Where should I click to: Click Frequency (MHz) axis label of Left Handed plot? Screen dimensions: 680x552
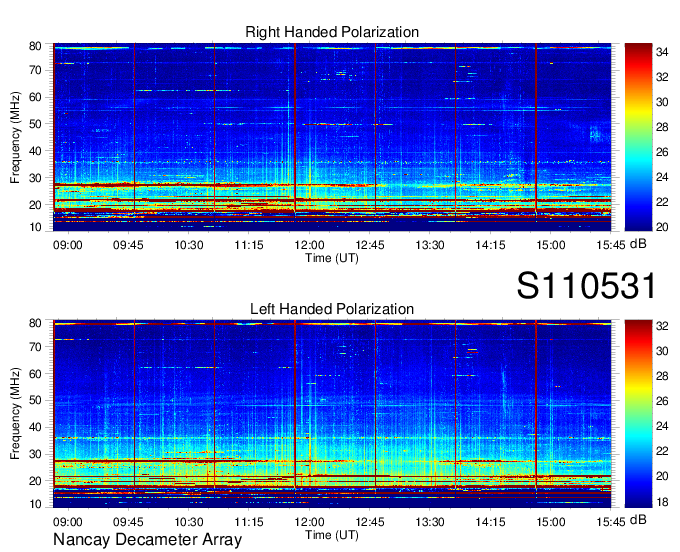pyautogui.click(x=15, y=414)
